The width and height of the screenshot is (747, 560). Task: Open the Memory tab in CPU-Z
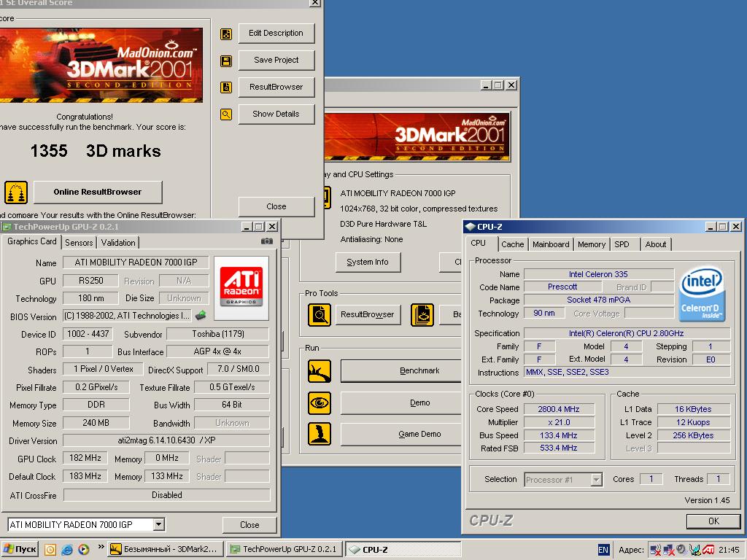(x=591, y=244)
